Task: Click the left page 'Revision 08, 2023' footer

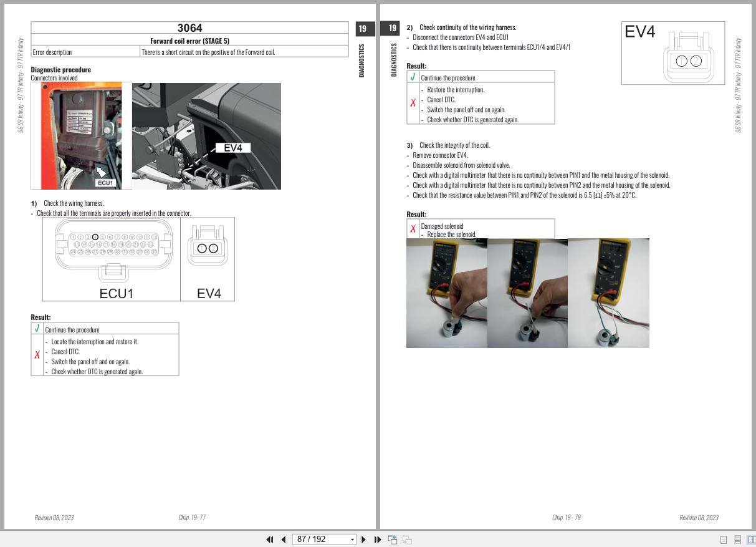Action: pyautogui.click(x=54, y=518)
